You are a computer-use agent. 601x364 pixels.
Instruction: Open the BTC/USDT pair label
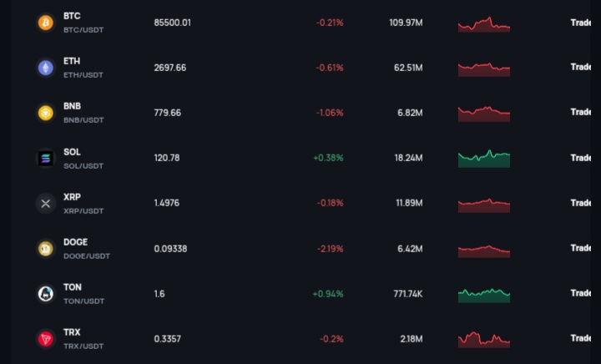tap(83, 30)
